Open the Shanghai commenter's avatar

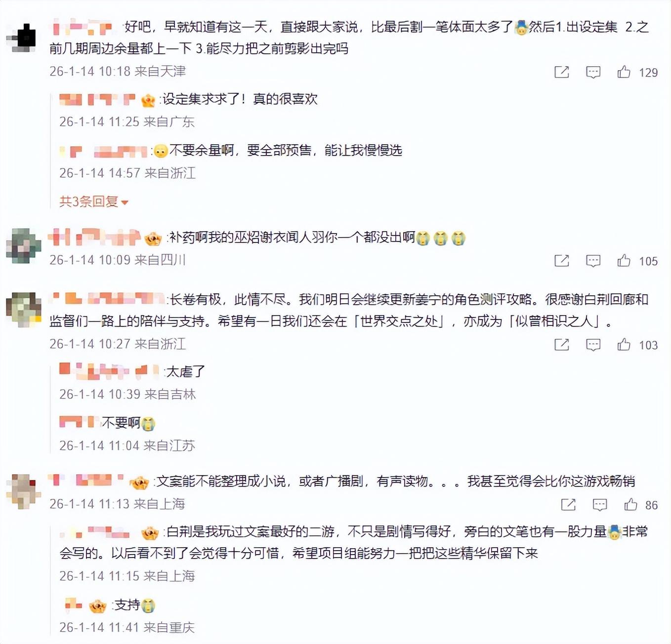tap(24, 492)
